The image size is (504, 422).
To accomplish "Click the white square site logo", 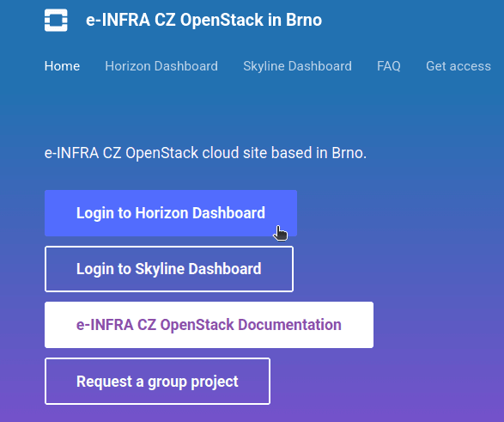I will [x=56, y=20].
